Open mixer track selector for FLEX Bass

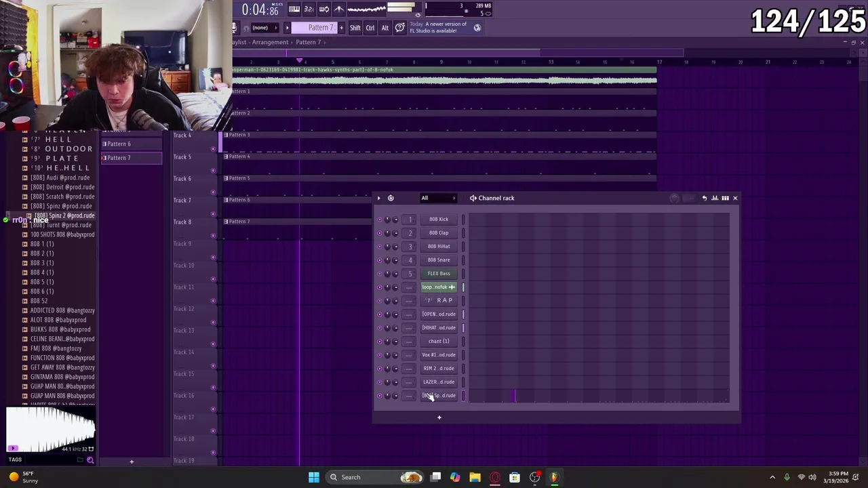[410, 274]
